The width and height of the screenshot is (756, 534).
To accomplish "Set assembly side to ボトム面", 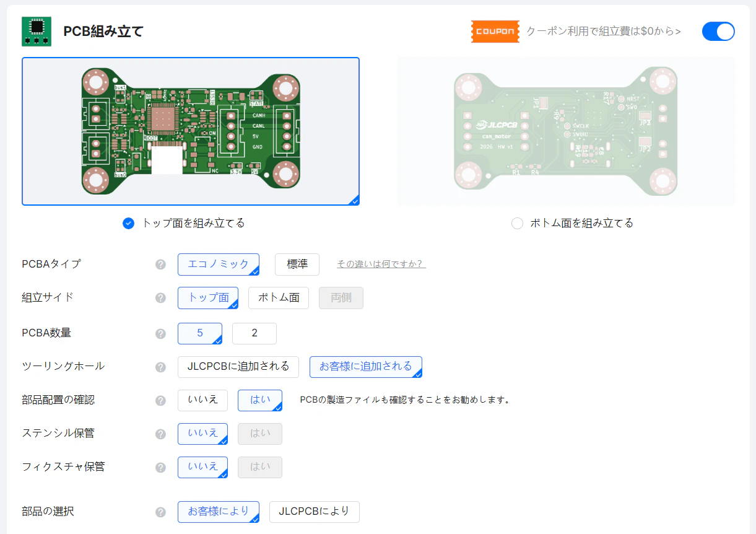I will tap(279, 298).
